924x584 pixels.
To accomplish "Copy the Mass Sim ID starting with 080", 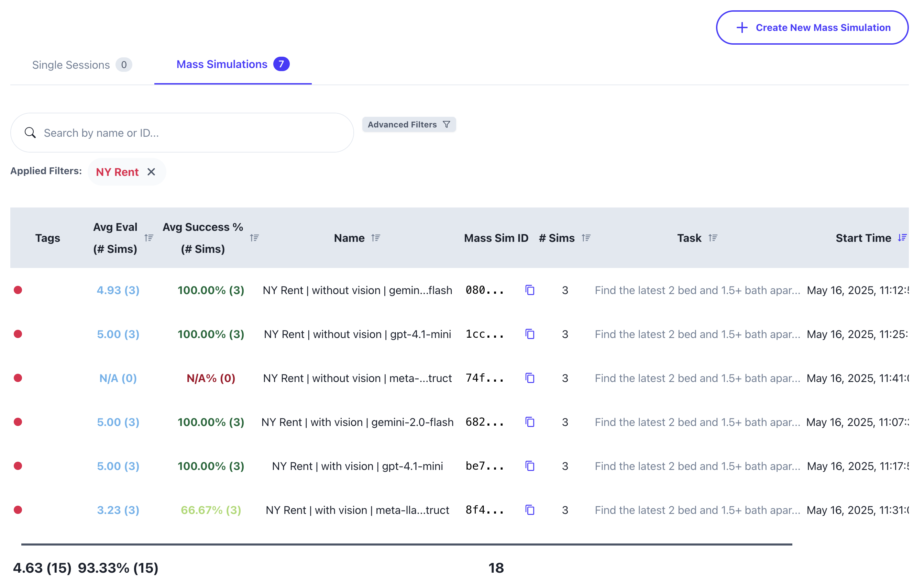I will [529, 290].
